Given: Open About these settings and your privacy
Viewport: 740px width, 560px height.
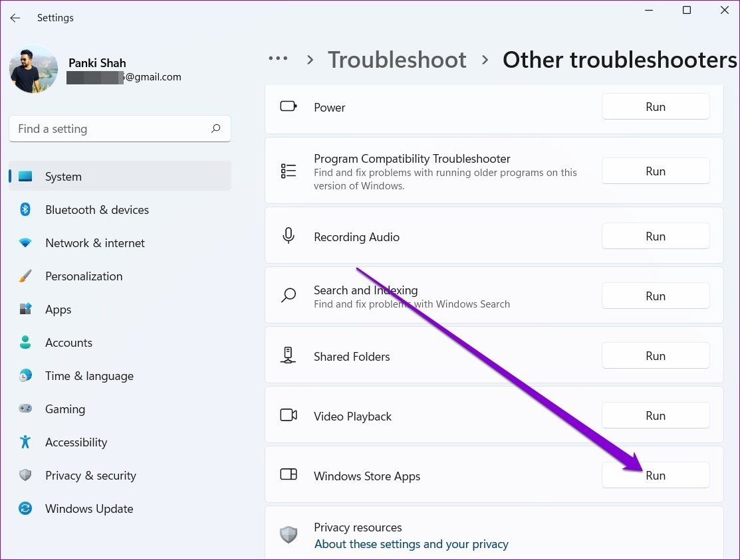Looking at the screenshot, I should click(x=411, y=544).
